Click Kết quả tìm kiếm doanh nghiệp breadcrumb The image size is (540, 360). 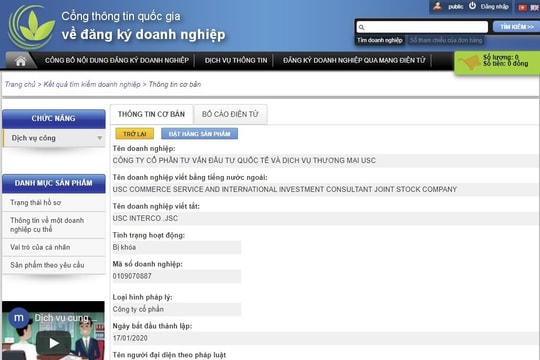click(92, 84)
